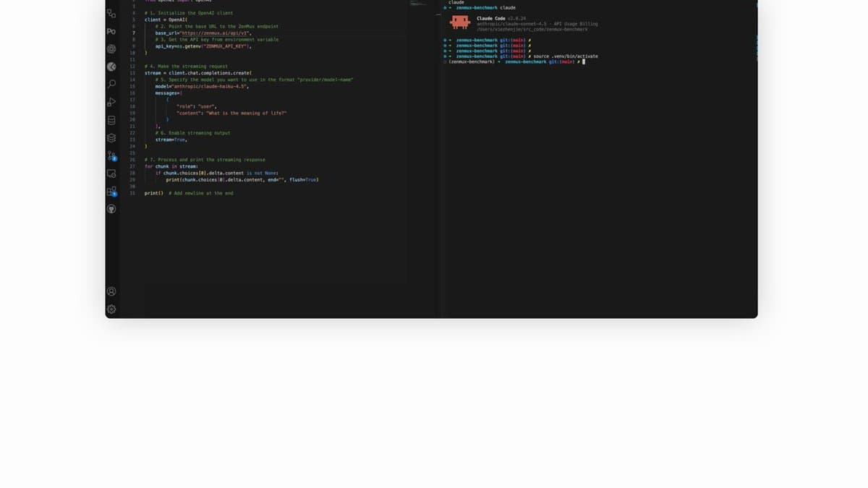Click the 'Enable streaming output' comment
The width and height of the screenshot is (868, 488).
tap(192, 133)
